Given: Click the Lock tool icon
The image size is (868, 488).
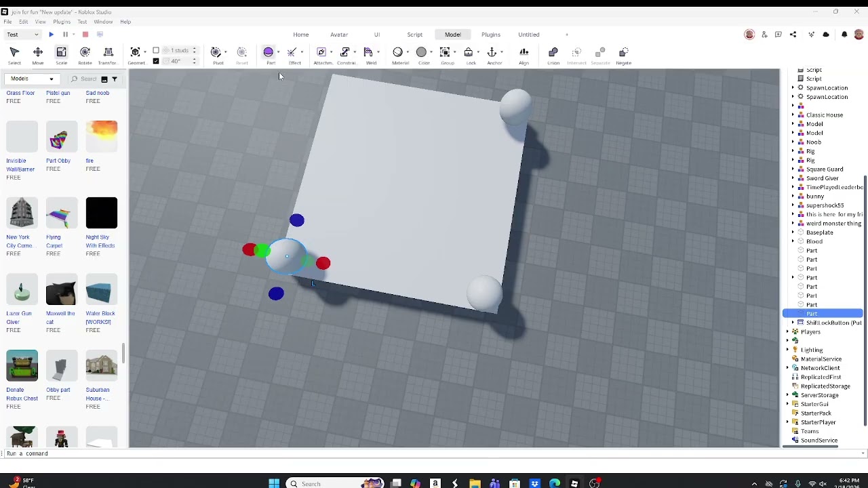Looking at the screenshot, I should point(469,52).
